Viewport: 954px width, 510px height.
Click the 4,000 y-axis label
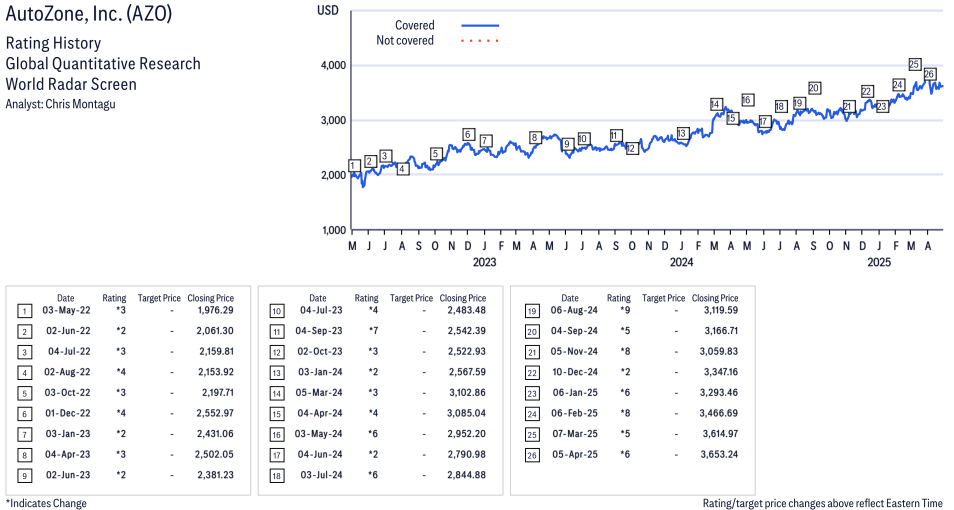pyautogui.click(x=333, y=66)
